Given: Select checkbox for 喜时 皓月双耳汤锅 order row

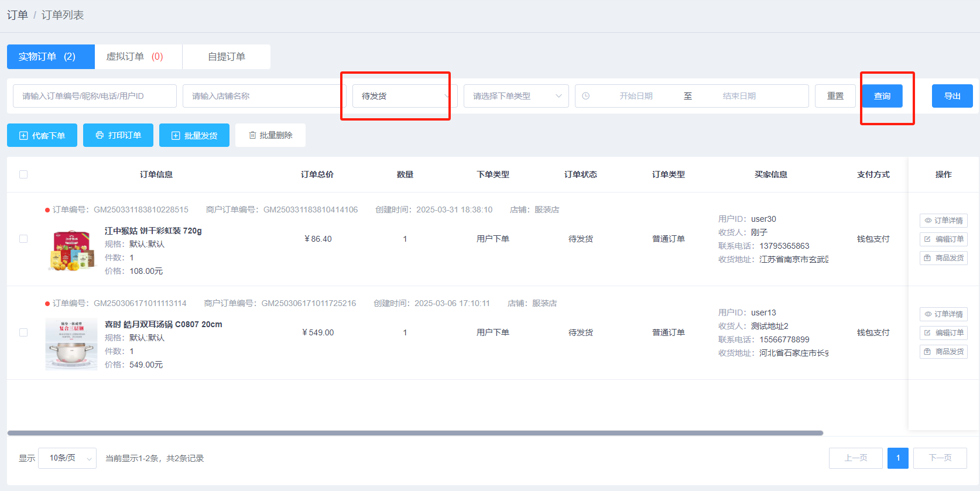Looking at the screenshot, I should click(23, 332).
